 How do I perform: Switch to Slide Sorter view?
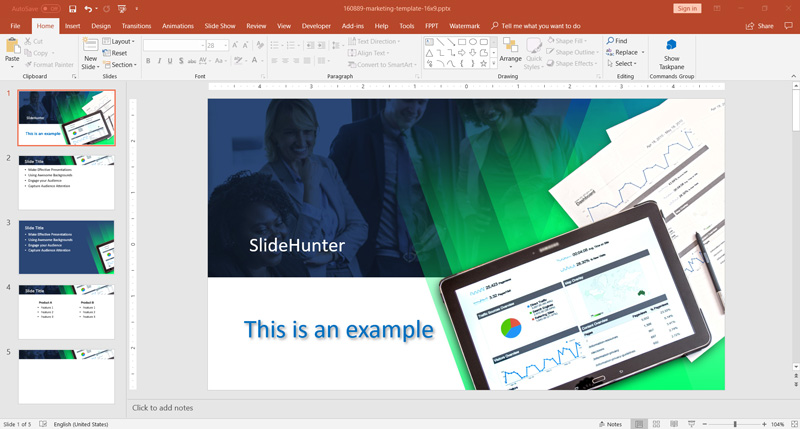click(656, 424)
